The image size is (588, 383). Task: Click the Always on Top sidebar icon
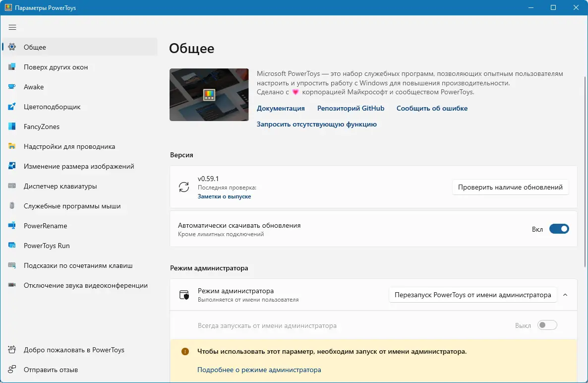tap(12, 67)
